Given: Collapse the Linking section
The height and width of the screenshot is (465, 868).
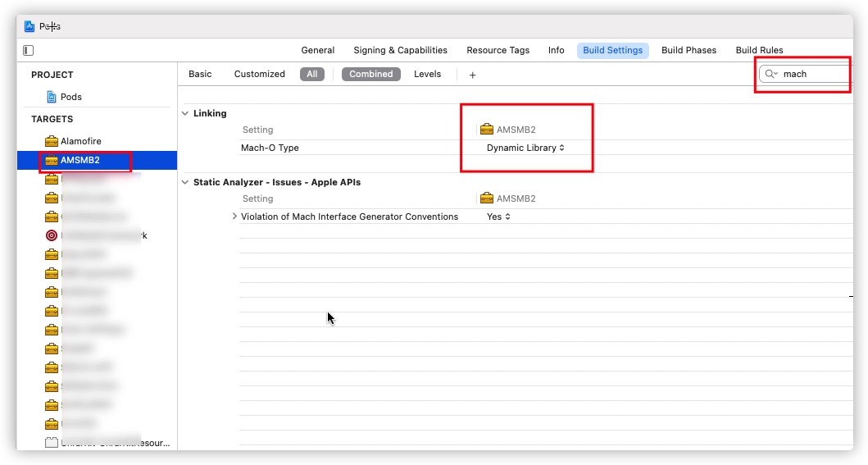Looking at the screenshot, I should [x=185, y=113].
